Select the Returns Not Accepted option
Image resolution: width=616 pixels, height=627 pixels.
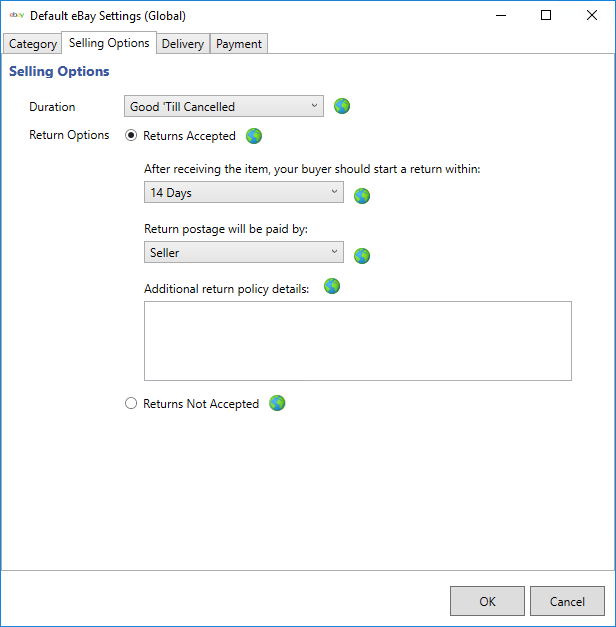pos(131,404)
